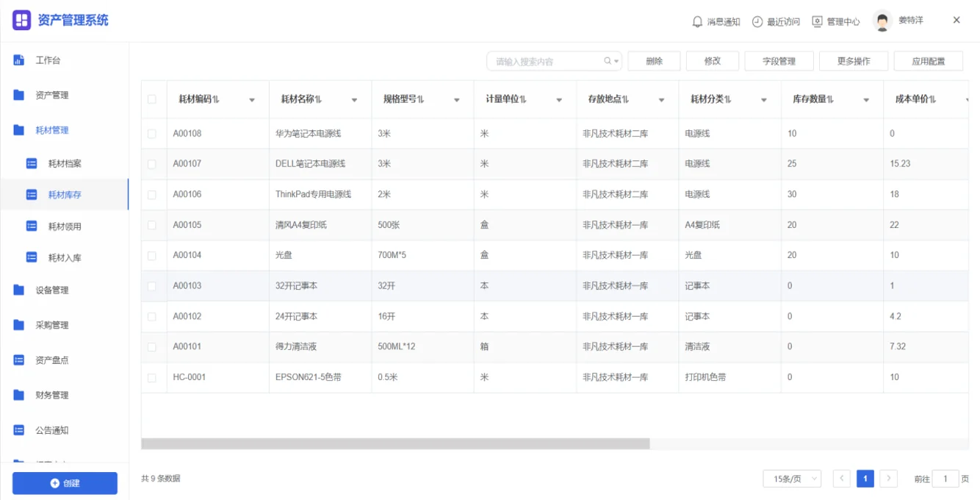Click the management center icon
The height and width of the screenshot is (500, 980).
click(x=817, y=22)
